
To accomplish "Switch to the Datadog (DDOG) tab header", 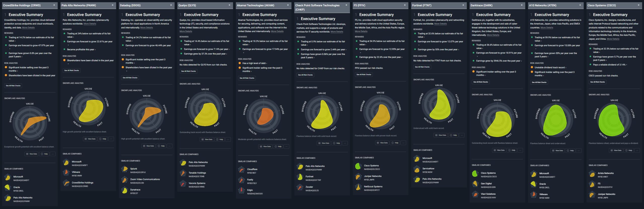I will pyautogui.click(x=147, y=5).
